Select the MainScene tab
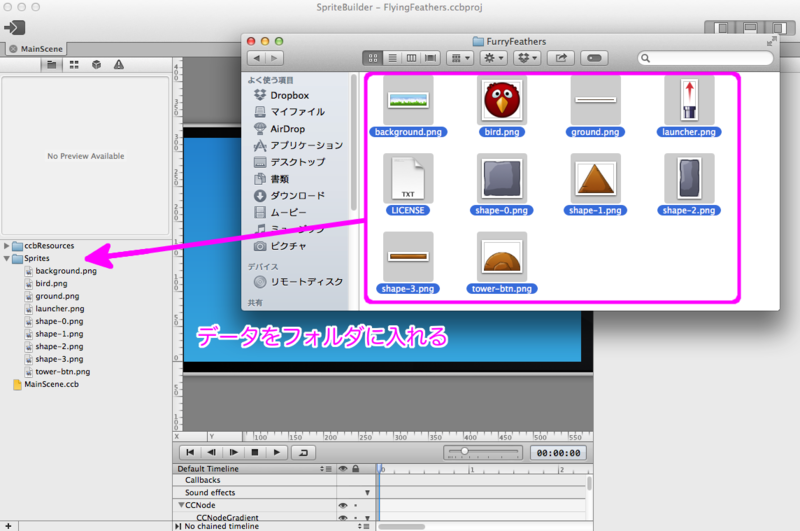The image size is (800, 531). coord(36,49)
